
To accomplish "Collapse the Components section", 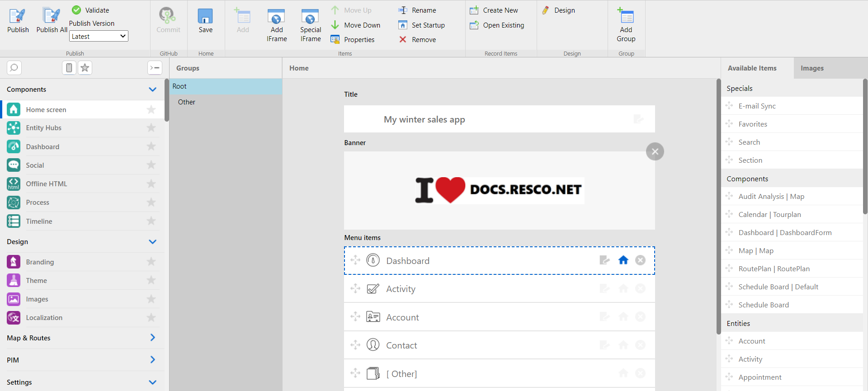I will 152,90.
